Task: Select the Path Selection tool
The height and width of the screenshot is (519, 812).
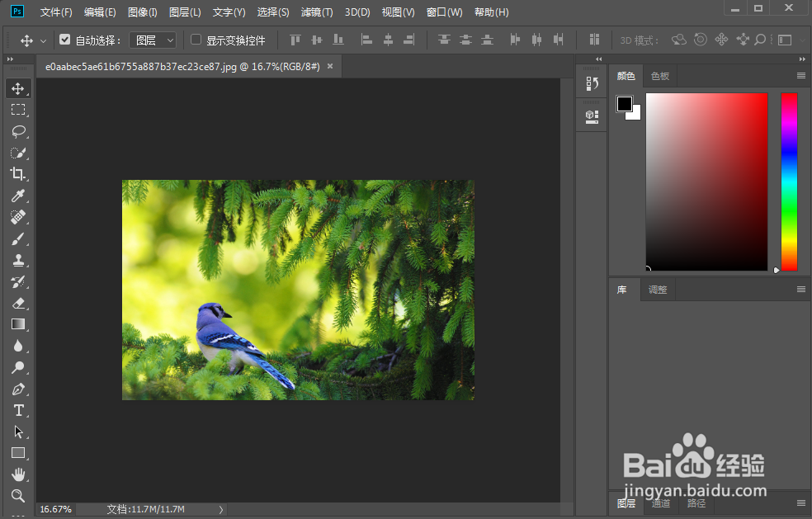Action: [x=18, y=432]
